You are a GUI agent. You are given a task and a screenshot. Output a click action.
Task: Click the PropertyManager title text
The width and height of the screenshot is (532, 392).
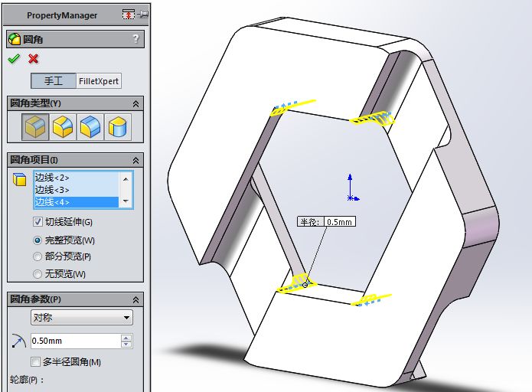point(62,15)
